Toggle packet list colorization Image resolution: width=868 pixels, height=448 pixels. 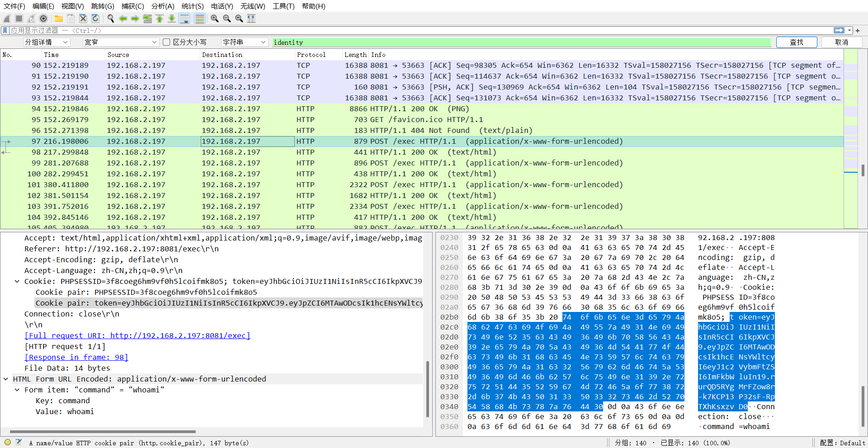click(199, 19)
